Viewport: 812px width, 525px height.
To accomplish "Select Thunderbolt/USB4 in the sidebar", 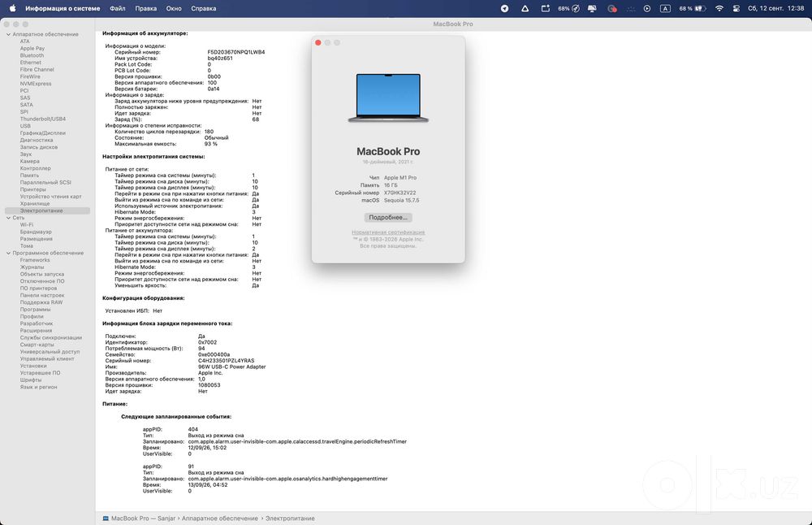I will point(43,119).
